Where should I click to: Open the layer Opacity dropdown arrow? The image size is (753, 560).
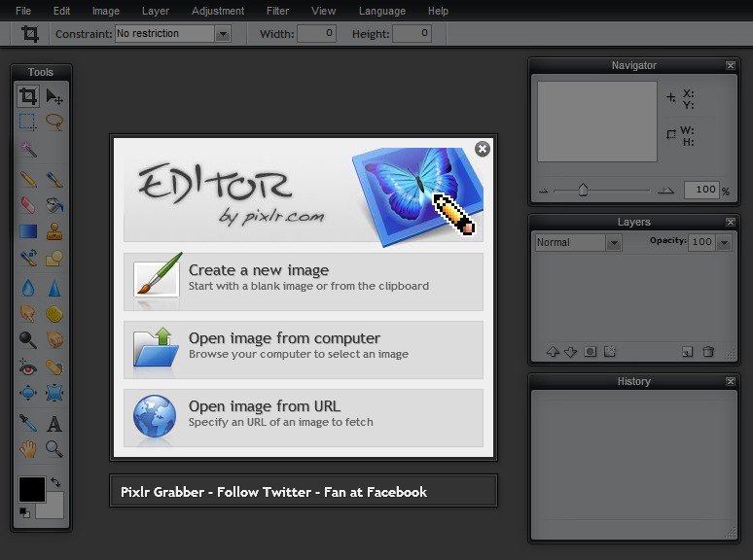coord(724,243)
